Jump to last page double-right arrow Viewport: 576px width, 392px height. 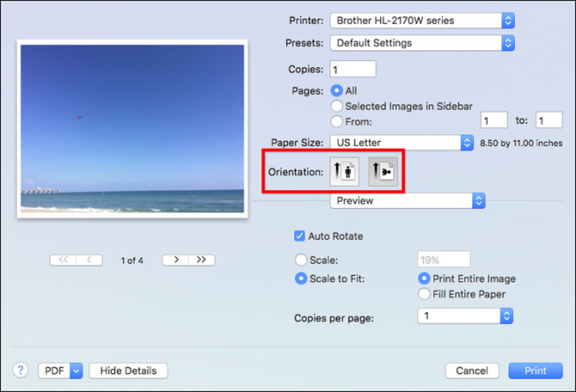(201, 260)
